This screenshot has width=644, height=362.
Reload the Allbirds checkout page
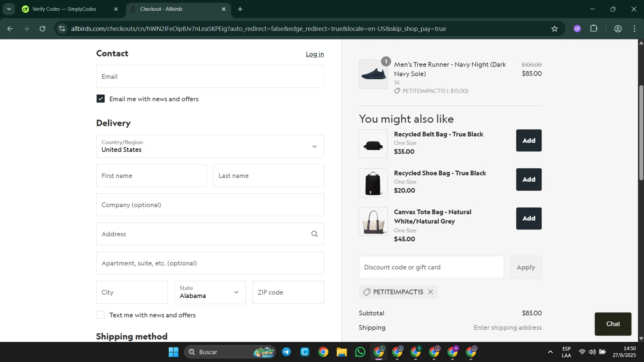tap(43, 29)
